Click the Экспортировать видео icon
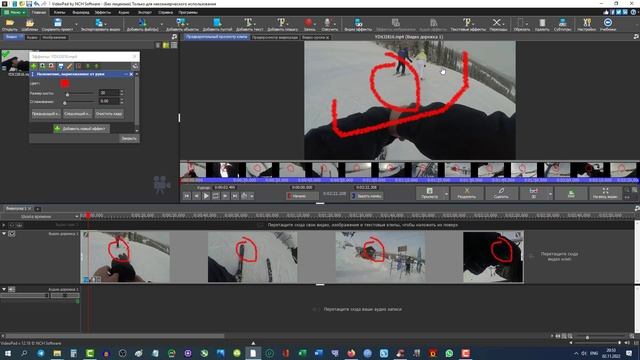640x360 pixels. tap(100, 24)
